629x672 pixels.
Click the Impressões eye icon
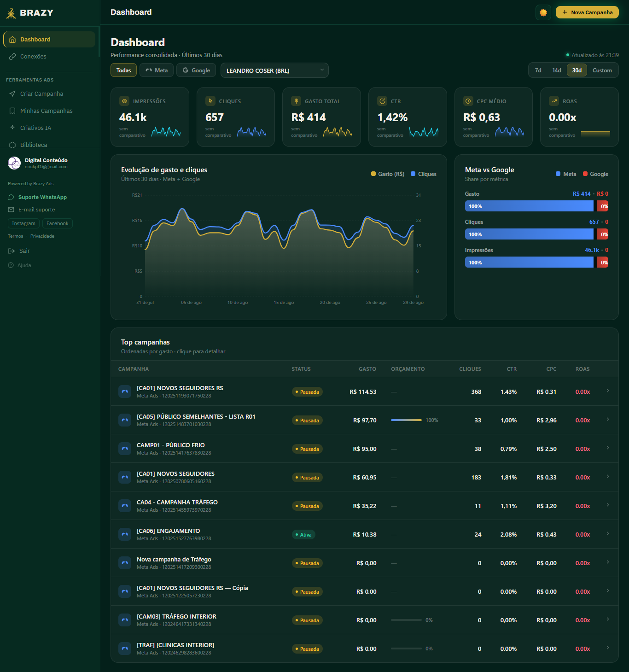124,101
